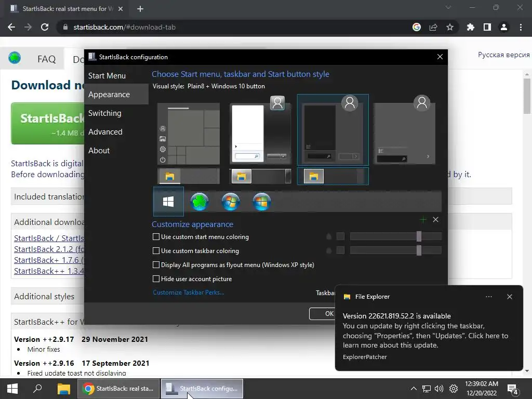Select the Windows 10 logo start button style
Viewport: 532px width, 399px height.
coord(168,202)
